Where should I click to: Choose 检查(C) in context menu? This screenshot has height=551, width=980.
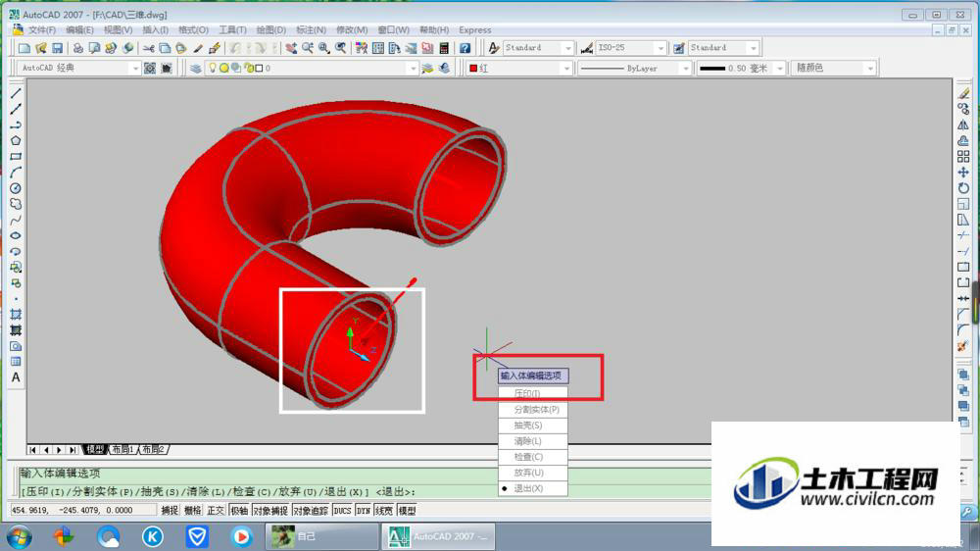click(533, 457)
